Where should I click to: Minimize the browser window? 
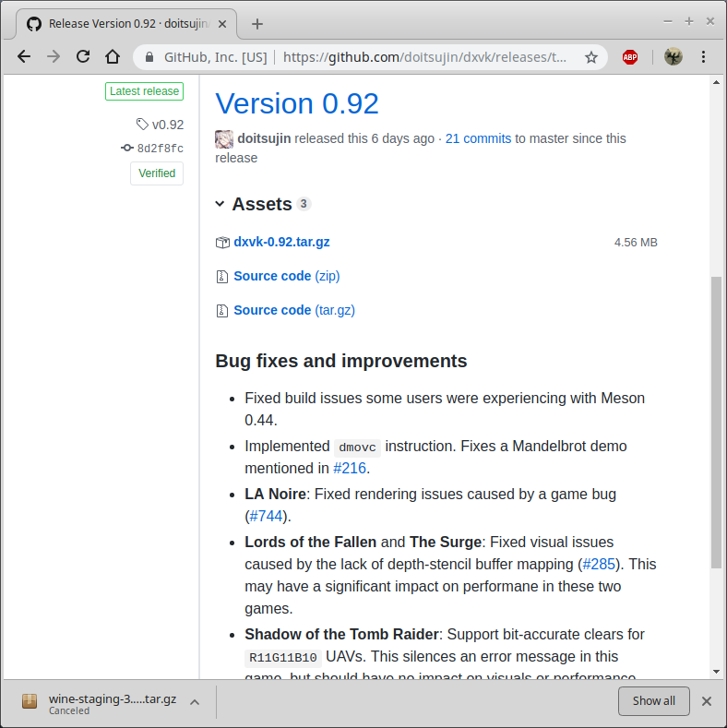(668, 21)
